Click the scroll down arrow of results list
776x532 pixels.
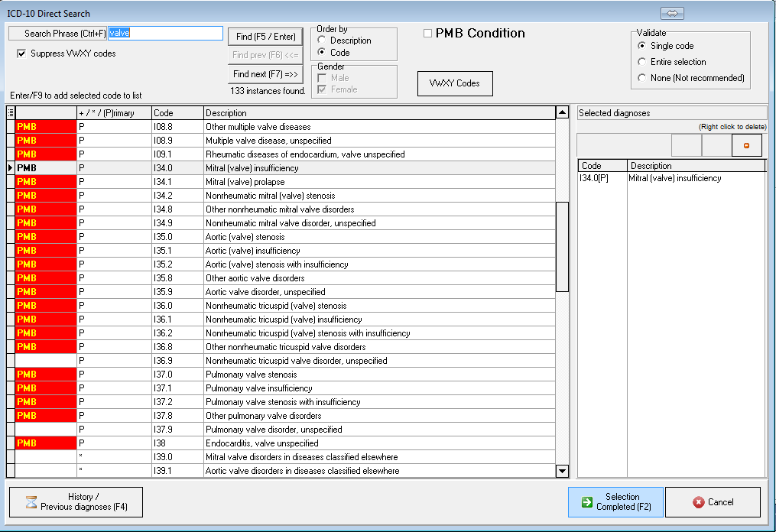[x=562, y=472]
